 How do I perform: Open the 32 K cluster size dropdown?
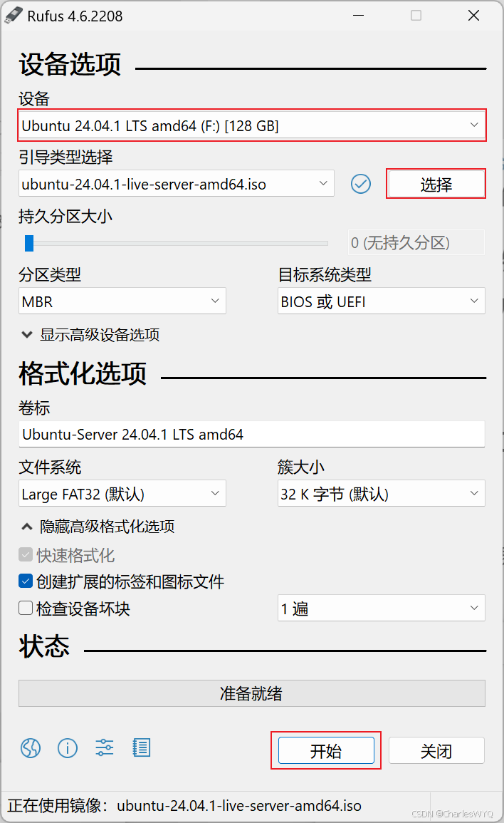(382, 493)
